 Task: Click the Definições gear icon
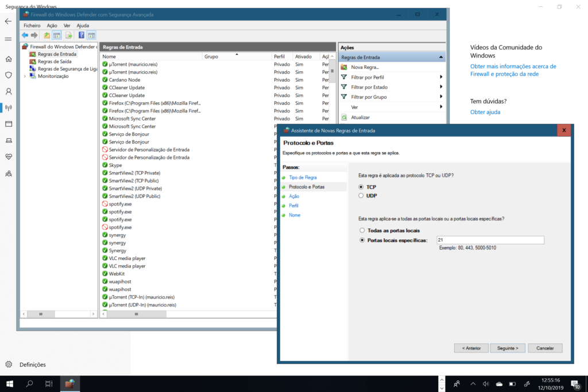(x=9, y=364)
